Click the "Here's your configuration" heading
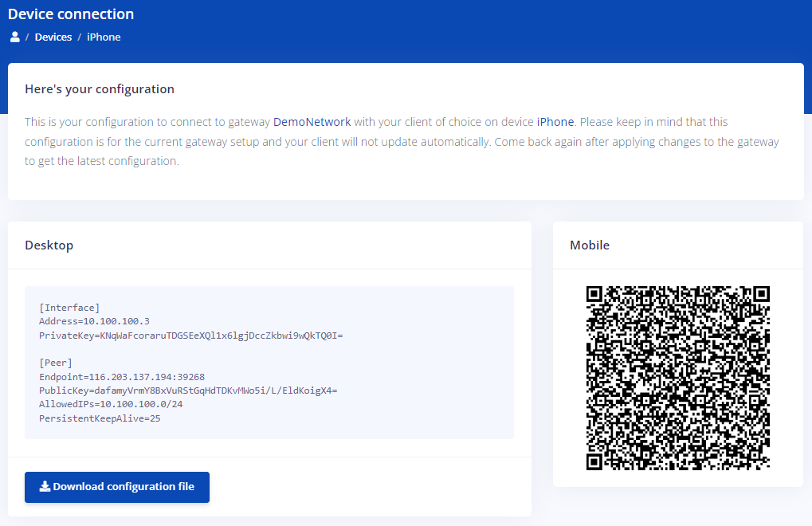Image resolution: width=812 pixels, height=526 pixels. click(x=100, y=89)
